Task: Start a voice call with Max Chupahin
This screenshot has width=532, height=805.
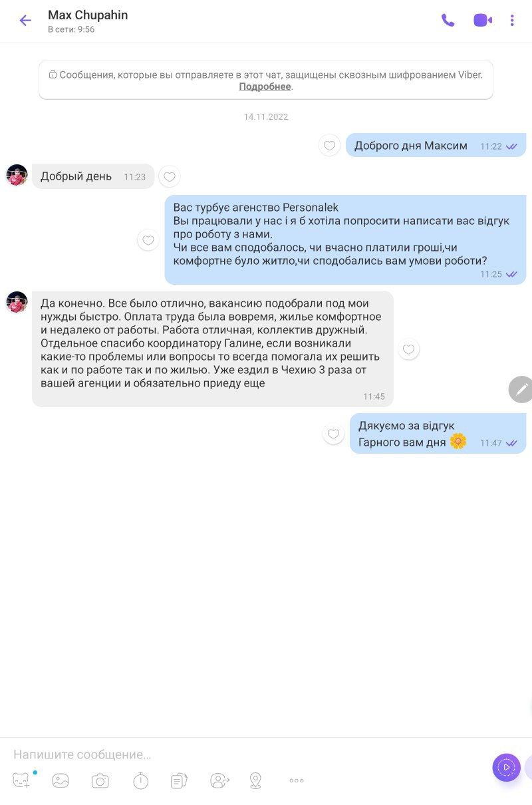Action: [x=448, y=21]
